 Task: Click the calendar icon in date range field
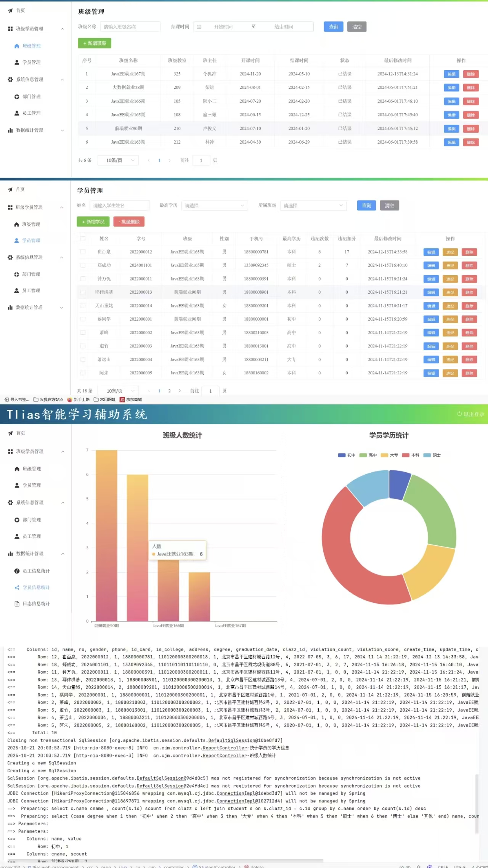coord(199,27)
